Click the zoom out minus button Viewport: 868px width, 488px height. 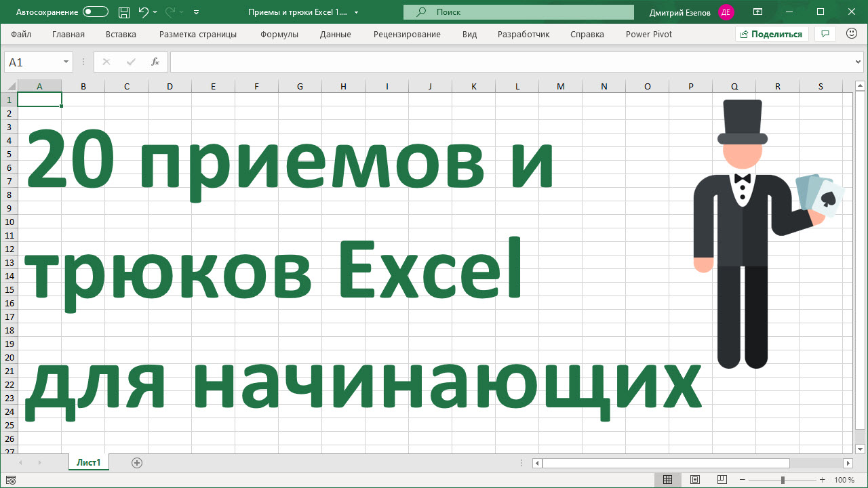tap(743, 480)
